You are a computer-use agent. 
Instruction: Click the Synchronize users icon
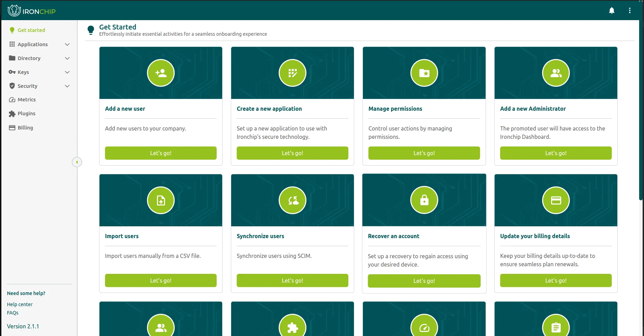293,200
